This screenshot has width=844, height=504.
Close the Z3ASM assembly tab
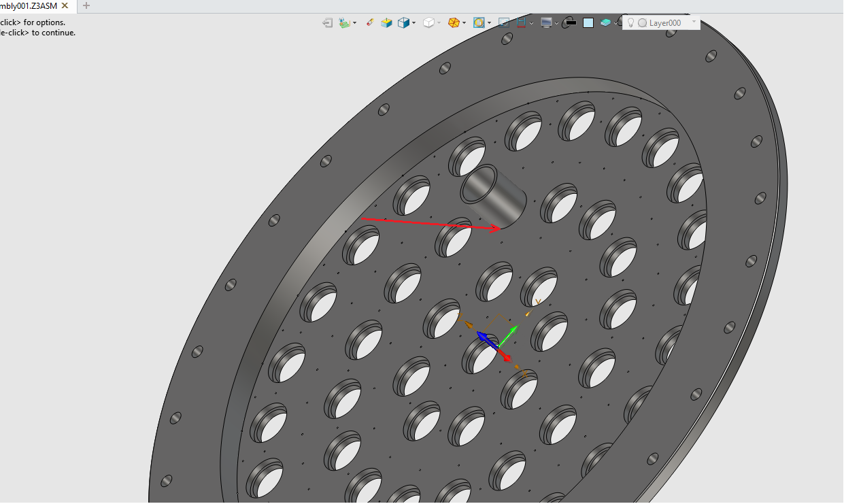[65, 5]
